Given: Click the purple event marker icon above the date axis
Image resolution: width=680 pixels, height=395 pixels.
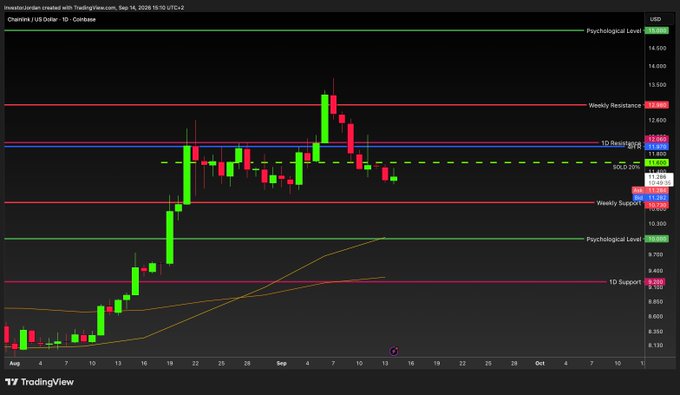Looking at the screenshot, I should (394, 351).
